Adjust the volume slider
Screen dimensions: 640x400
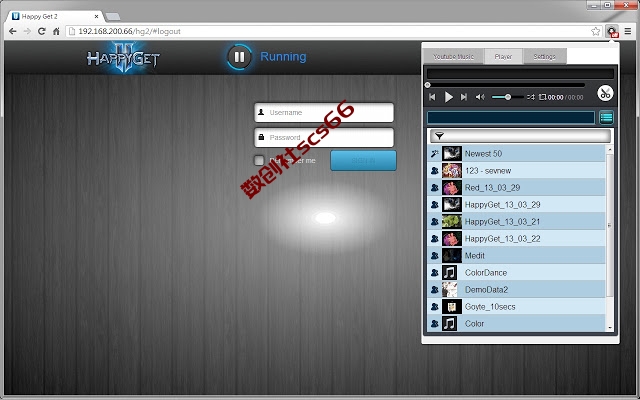point(507,97)
